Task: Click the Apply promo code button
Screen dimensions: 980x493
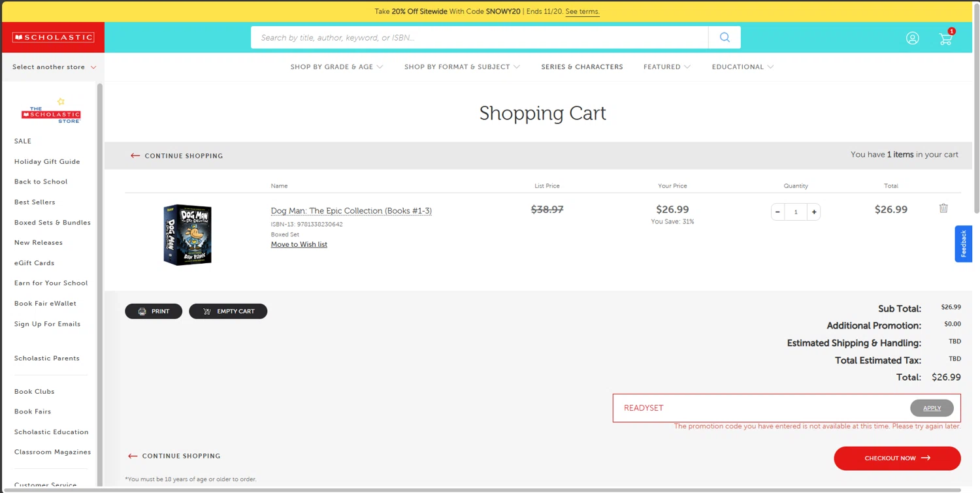Action: [x=932, y=408]
